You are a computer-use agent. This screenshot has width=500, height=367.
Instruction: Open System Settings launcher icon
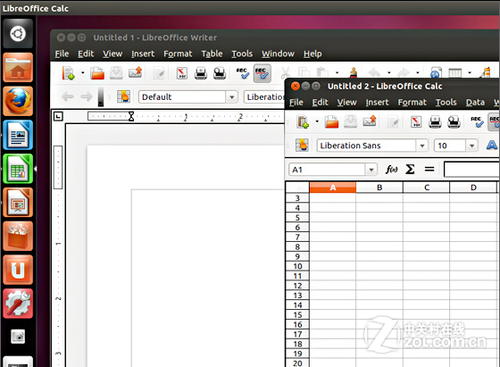(18, 303)
